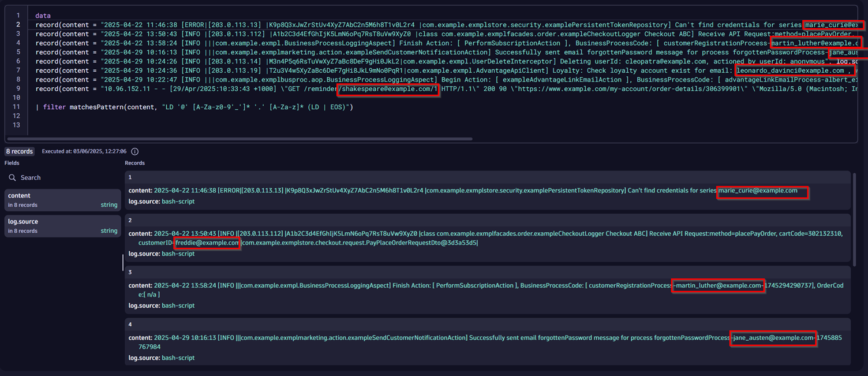The image size is (868, 376).
Task: Select the content field in Fields list
Action: [62, 200]
